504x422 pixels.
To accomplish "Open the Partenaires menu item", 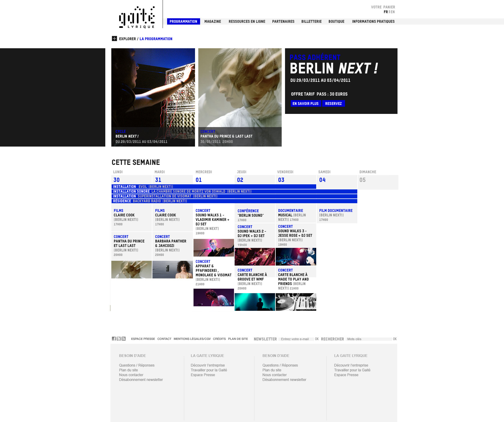I will tap(283, 22).
